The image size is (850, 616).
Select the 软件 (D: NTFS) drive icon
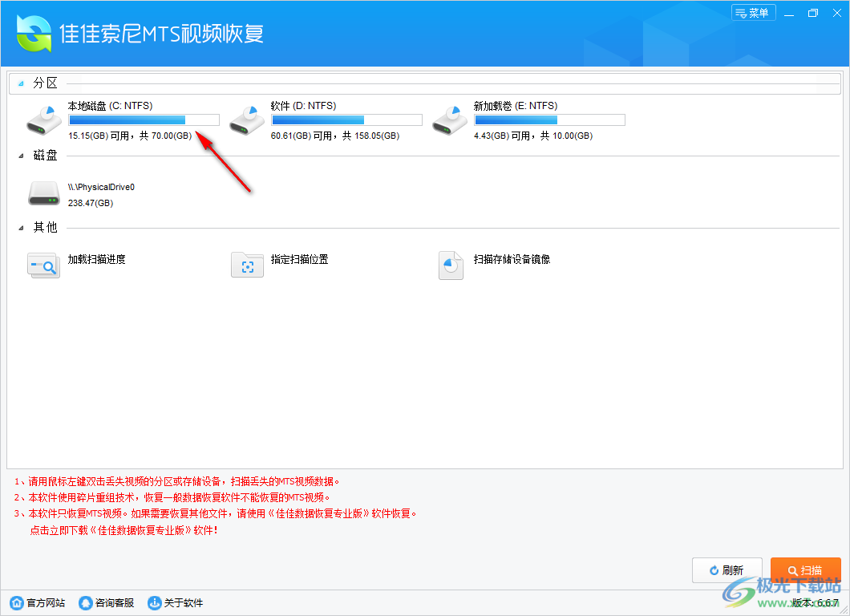tap(247, 120)
